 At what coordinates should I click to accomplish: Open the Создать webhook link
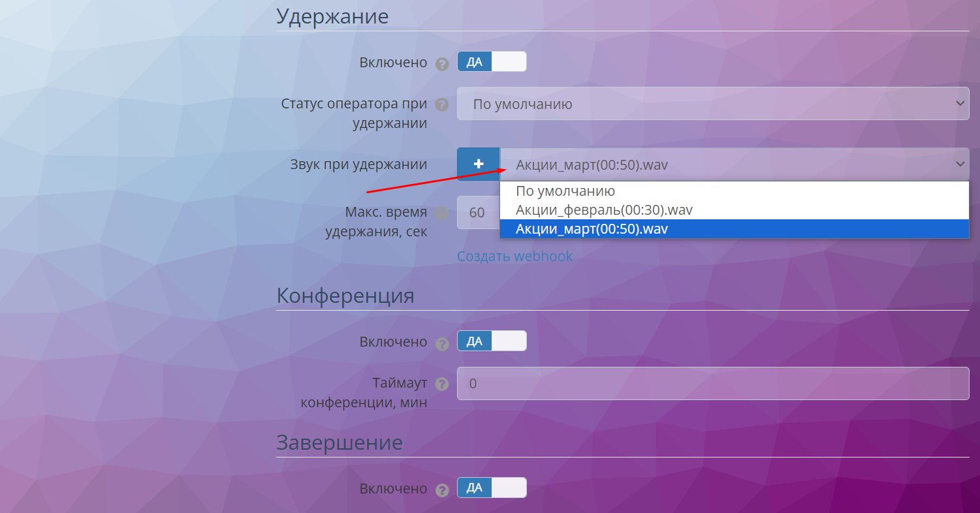[x=514, y=256]
